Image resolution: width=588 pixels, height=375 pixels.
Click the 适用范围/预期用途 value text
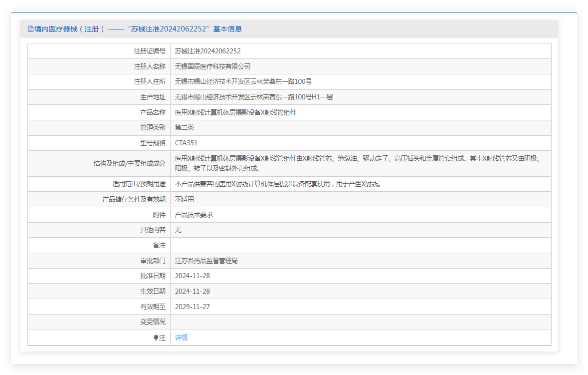278,184
